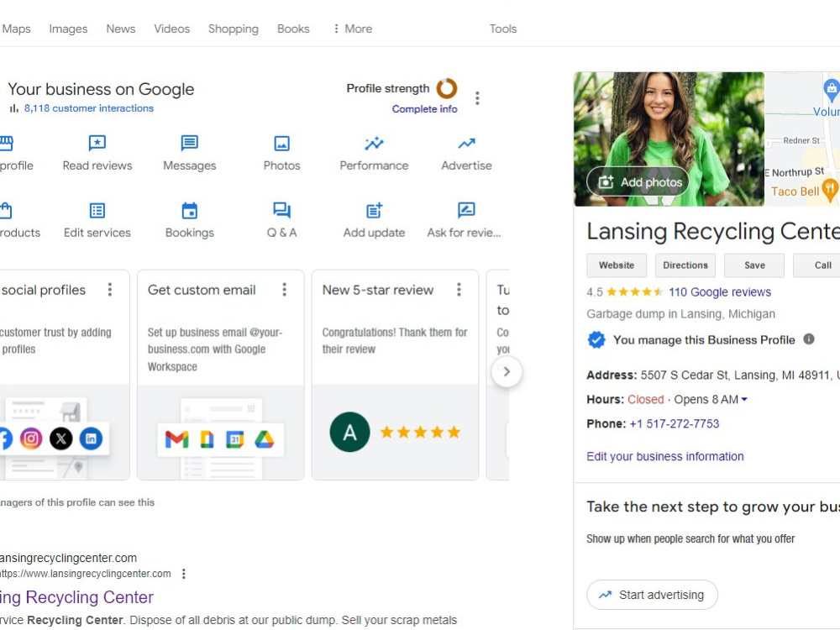Open social profiles card options menu
Screen dimensions: 840x630
pyautogui.click(x=110, y=290)
